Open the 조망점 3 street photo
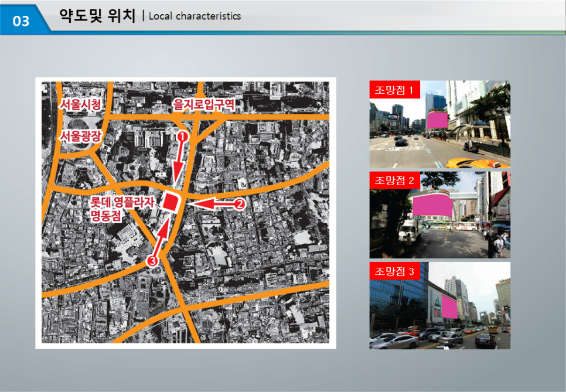 [x=439, y=306]
